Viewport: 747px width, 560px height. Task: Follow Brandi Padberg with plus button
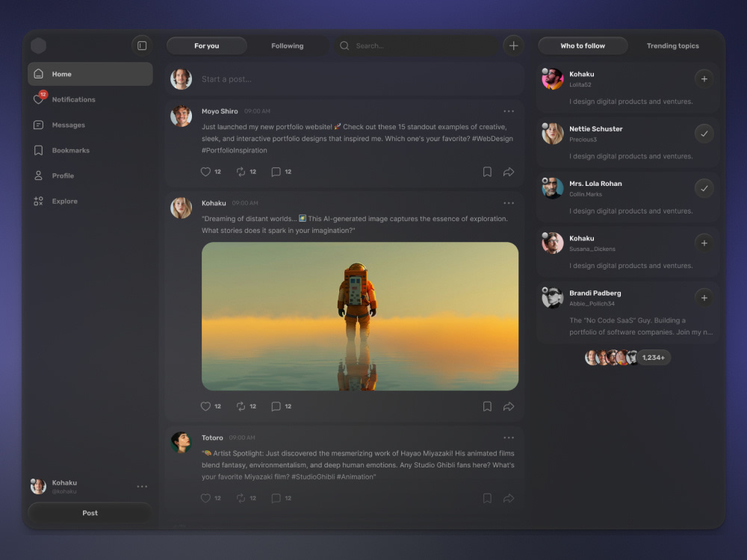(x=704, y=298)
